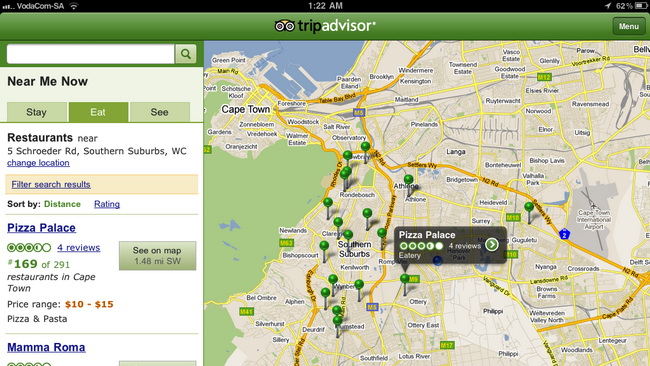
Task: Click the green pin near Bishopscourt
Action: coord(324,246)
